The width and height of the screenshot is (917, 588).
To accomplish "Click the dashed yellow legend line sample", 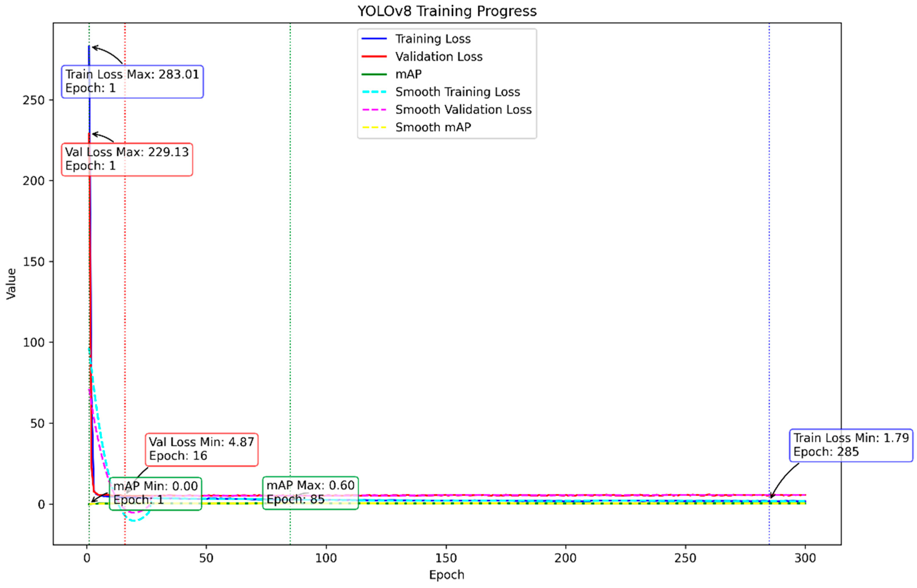I will click(x=374, y=127).
